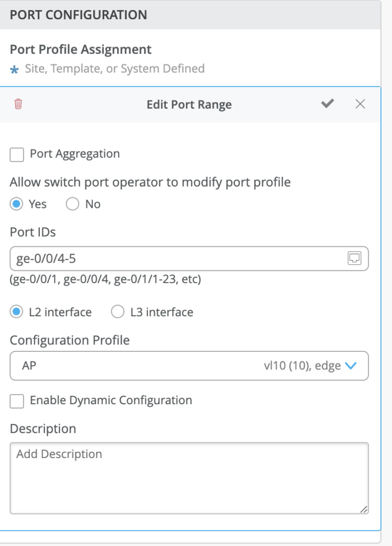Click the Description box resize handle
This screenshot has height=546, width=392.
click(363, 510)
